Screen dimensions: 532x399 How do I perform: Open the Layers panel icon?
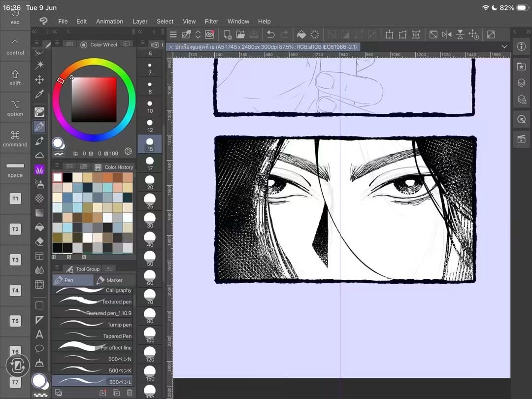[x=522, y=83]
